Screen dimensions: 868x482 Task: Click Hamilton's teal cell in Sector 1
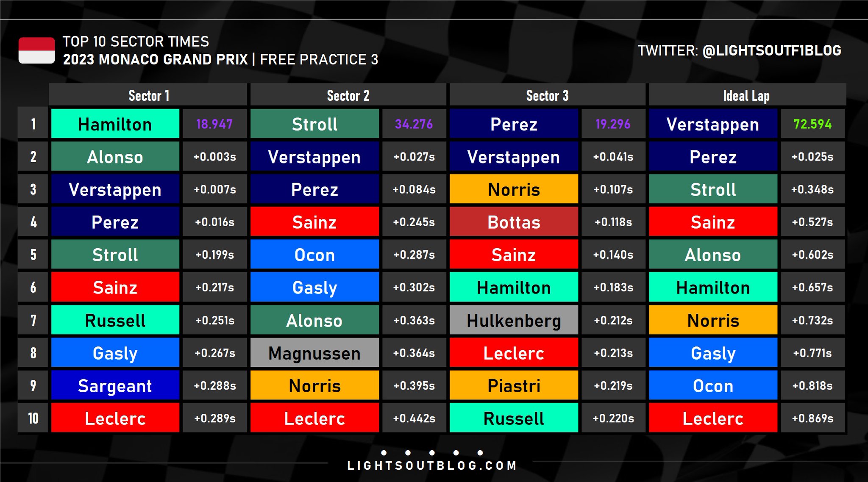115,124
